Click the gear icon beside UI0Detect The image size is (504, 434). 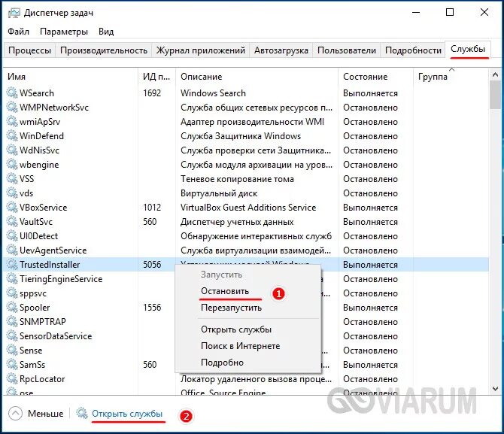pyautogui.click(x=12, y=235)
